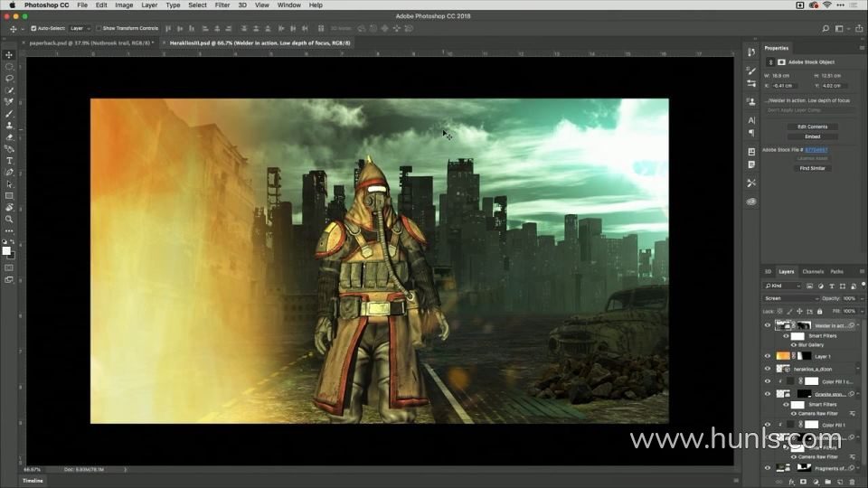The width and height of the screenshot is (868, 488).
Task: Select the Horizontal Type tool
Action: click(9, 161)
